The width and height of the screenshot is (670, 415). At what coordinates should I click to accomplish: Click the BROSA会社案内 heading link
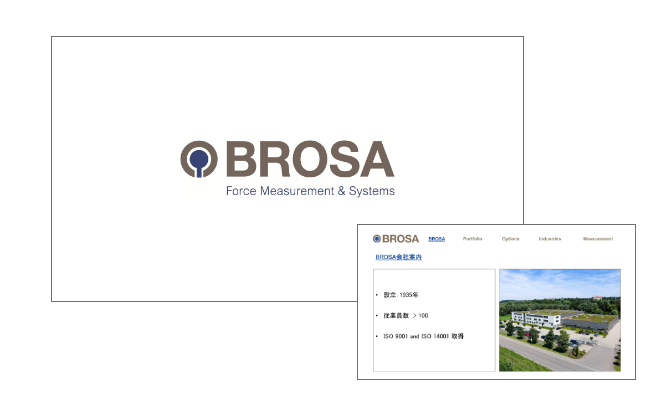398,257
